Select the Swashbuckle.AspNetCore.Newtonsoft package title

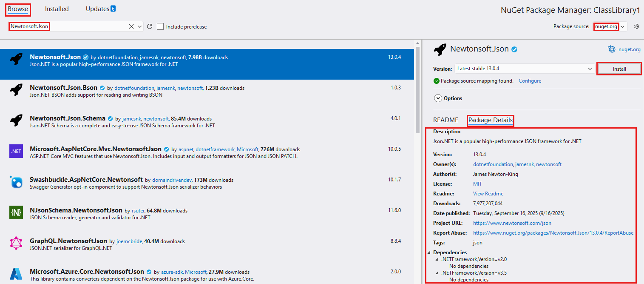click(86, 180)
